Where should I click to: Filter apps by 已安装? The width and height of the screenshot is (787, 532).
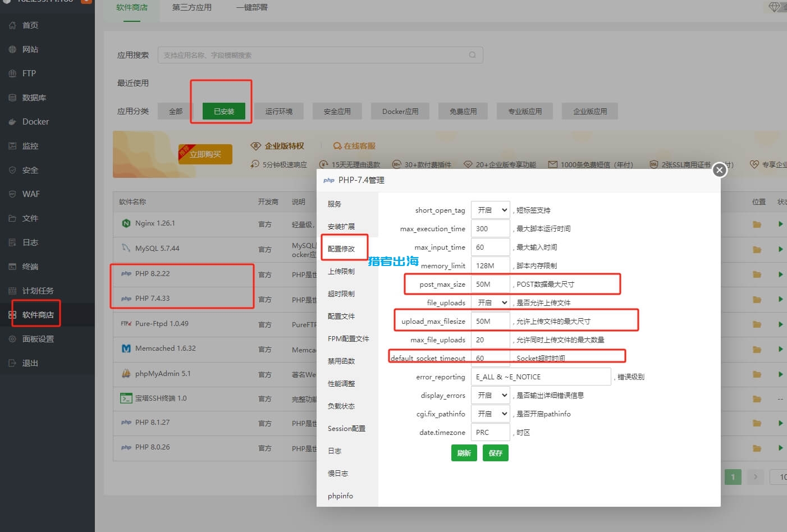[x=224, y=111]
